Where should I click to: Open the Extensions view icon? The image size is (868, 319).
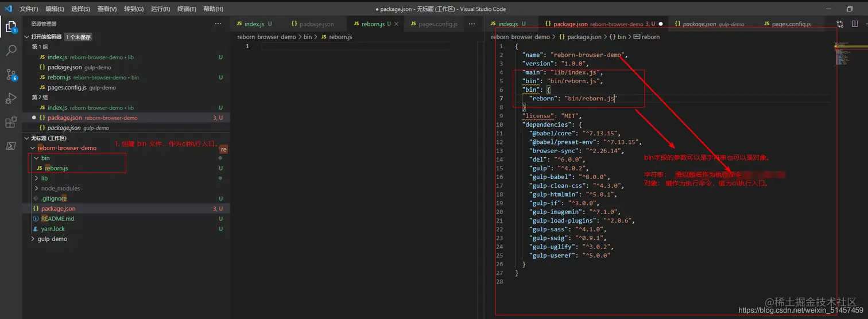(x=11, y=122)
